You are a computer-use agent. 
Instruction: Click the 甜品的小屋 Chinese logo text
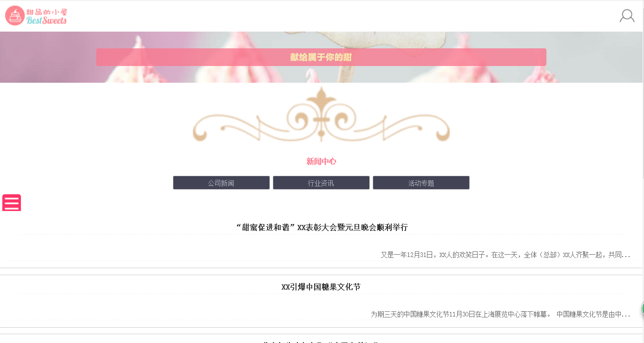click(x=46, y=12)
